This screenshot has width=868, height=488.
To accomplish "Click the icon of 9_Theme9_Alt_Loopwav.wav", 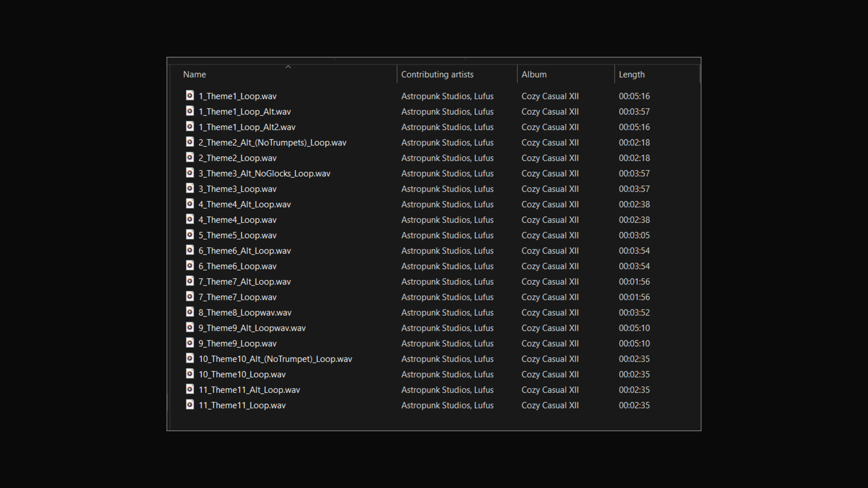I will pyautogui.click(x=190, y=327).
